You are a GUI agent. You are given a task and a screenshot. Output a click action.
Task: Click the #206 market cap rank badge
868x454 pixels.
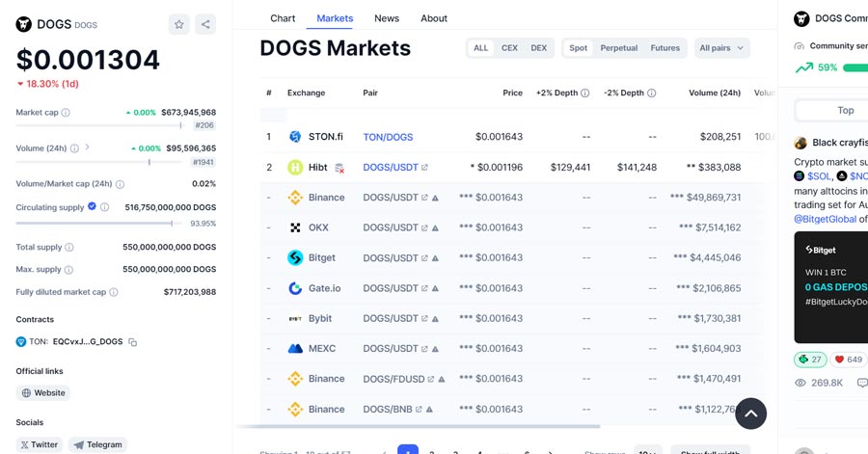coord(204,125)
